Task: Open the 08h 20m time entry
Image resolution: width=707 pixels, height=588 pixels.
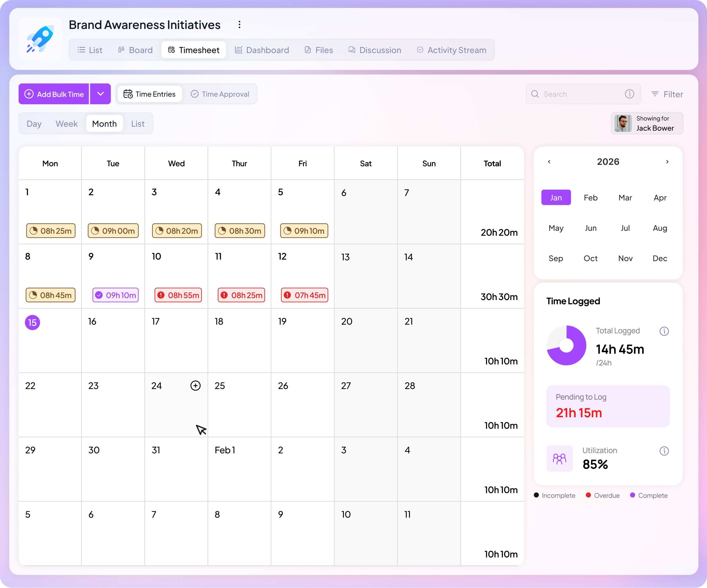Action: [177, 231]
